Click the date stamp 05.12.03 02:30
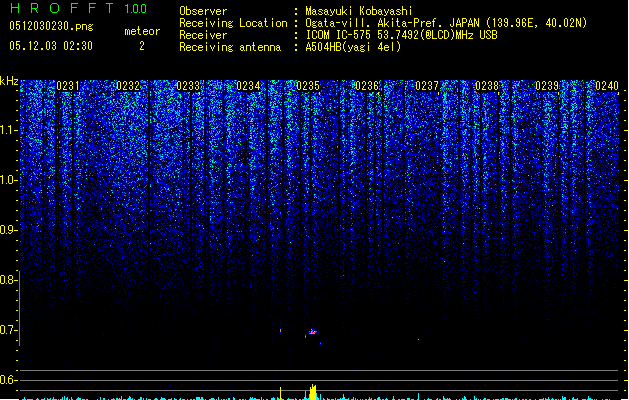Image resolution: width=629 pixels, height=400 pixels. [x=51, y=46]
